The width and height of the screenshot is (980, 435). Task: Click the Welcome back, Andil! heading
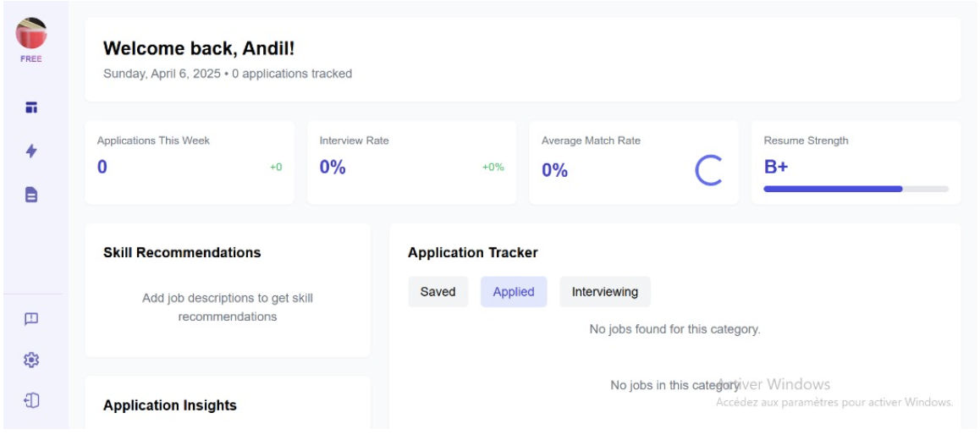[199, 49]
